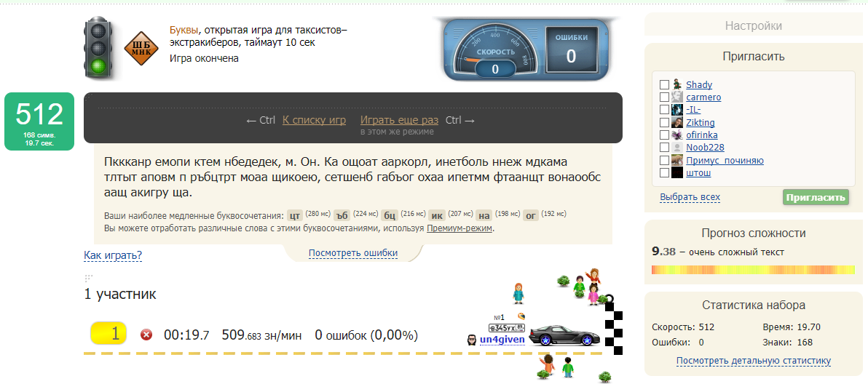Click Выбрать всех link
The image size is (868, 392).
(x=690, y=197)
